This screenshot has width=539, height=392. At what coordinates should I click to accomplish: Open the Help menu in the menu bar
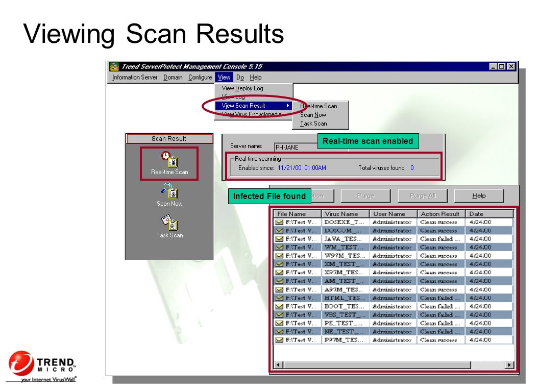(255, 78)
